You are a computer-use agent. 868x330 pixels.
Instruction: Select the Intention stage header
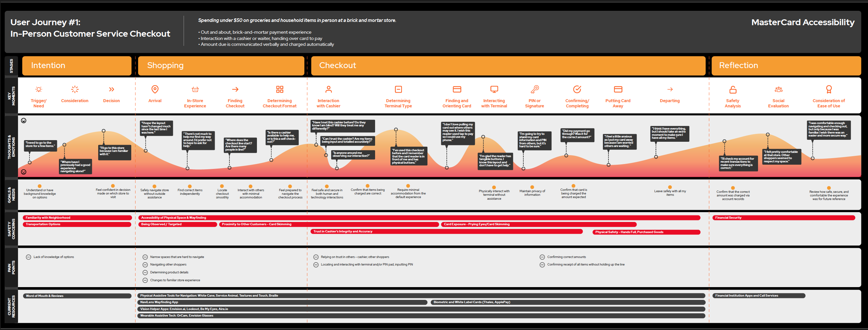click(x=77, y=66)
